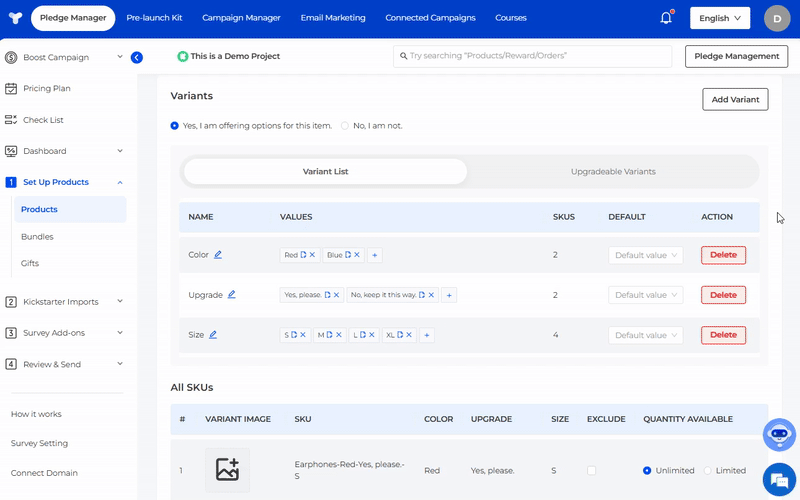Add a new value to Size row
Screen dimensions: 800x500
tap(427, 335)
